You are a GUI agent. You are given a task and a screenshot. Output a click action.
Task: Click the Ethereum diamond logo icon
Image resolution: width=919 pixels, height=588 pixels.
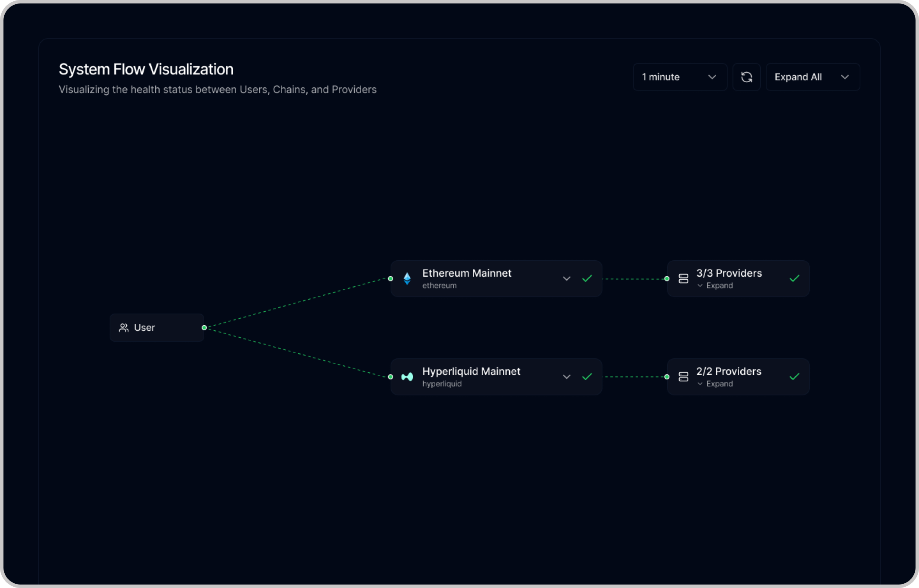407,278
